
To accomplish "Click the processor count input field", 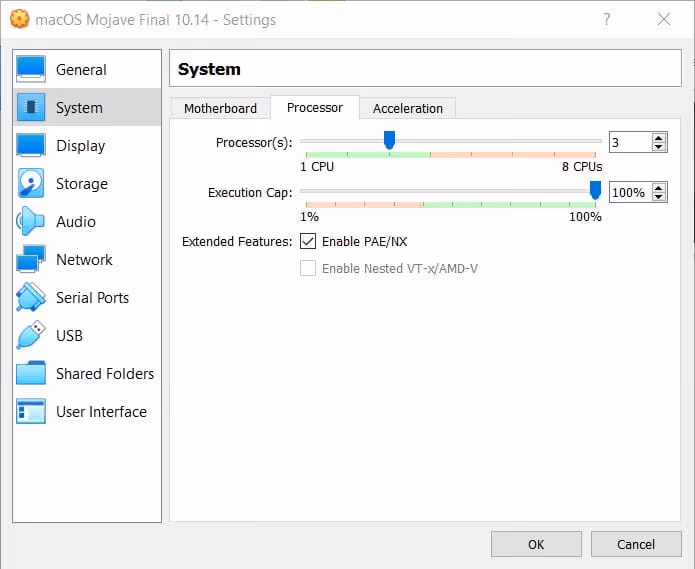I will pyautogui.click(x=630, y=142).
